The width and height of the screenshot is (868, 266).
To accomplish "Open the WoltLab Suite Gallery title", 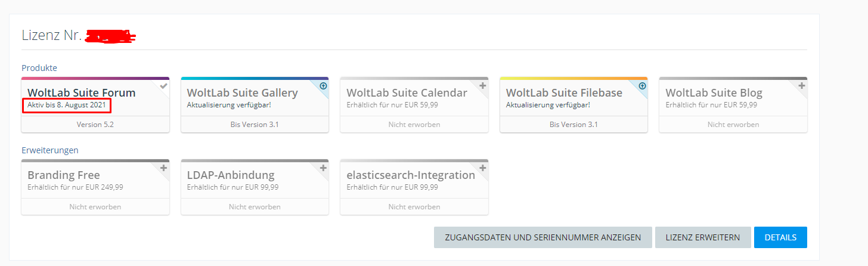I will (x=242, y=93).
